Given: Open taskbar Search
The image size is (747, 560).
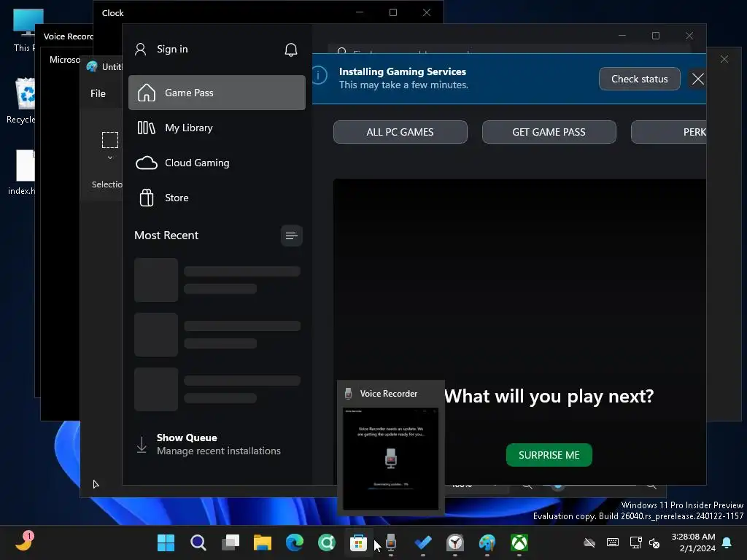Looking at the screenshot, I should point(198,542).
